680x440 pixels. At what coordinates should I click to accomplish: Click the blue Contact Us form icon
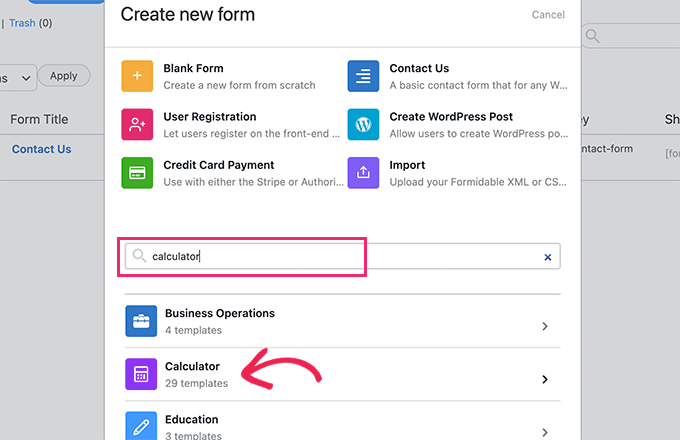tap(364, 77)
